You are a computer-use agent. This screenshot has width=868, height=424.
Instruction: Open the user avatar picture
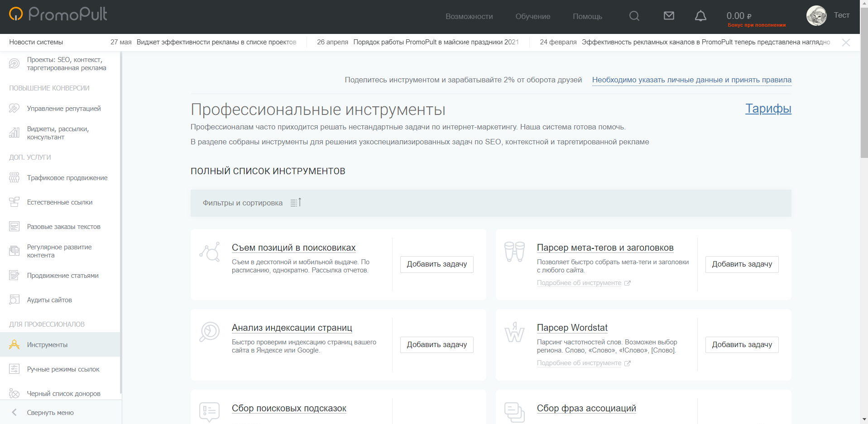[x=816, y=16]
